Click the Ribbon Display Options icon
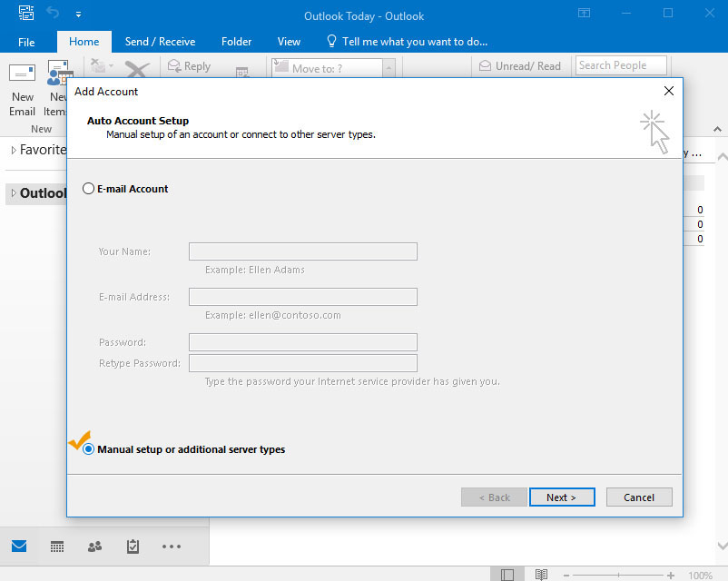Viewport: 728px width, 581px height. 584,13
